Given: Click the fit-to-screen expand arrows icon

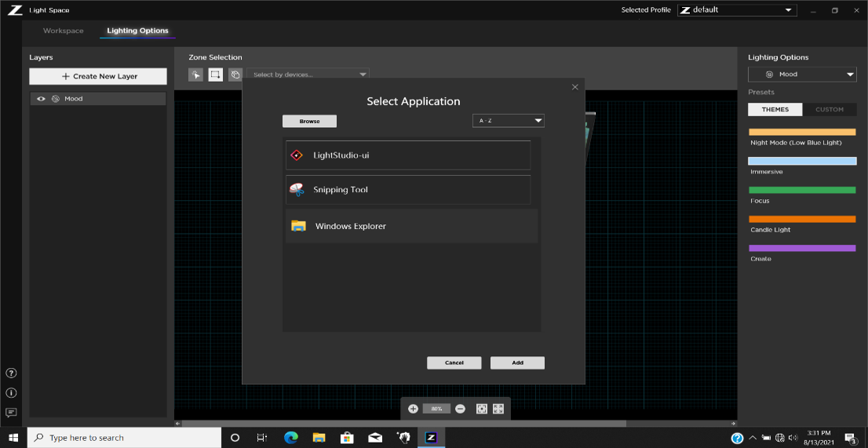Looking at the screenshot, I should point(498,409).
